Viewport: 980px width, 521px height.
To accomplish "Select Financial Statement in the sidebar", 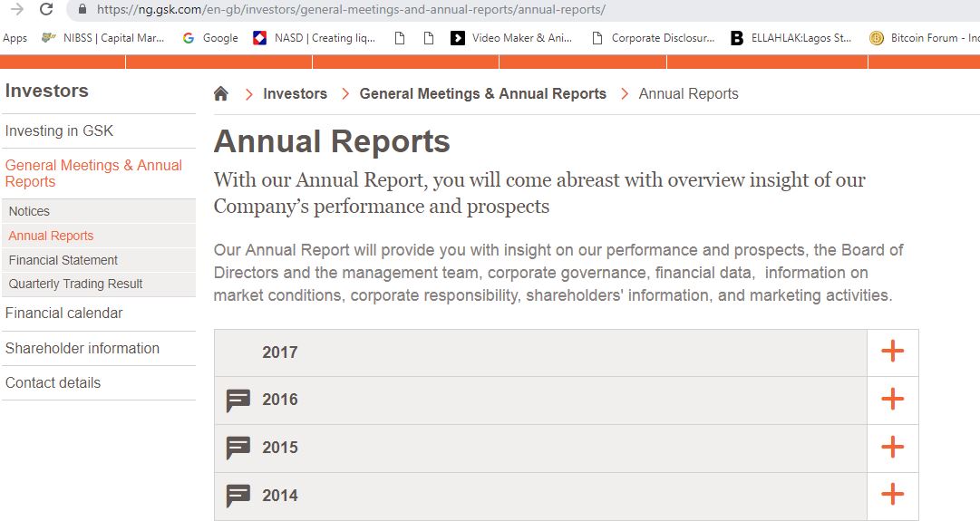I will pos(63,260).
